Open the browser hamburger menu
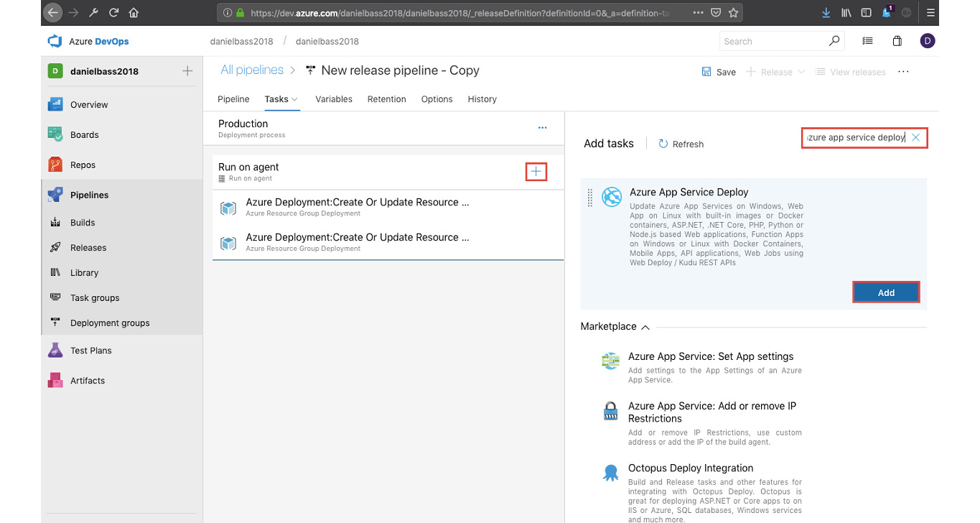The width and height of the screenshot is (980, 523). [x=930, y=12]
